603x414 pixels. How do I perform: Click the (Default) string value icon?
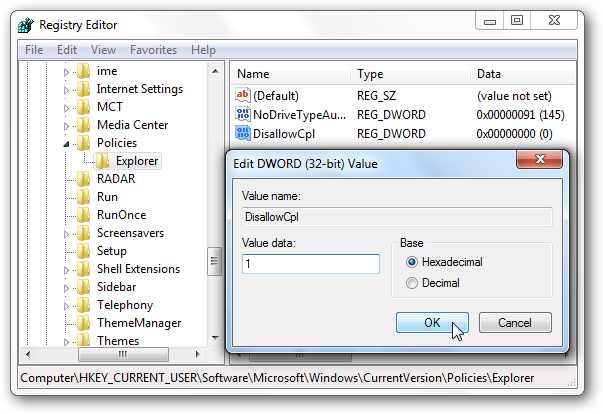pos(243,95)
